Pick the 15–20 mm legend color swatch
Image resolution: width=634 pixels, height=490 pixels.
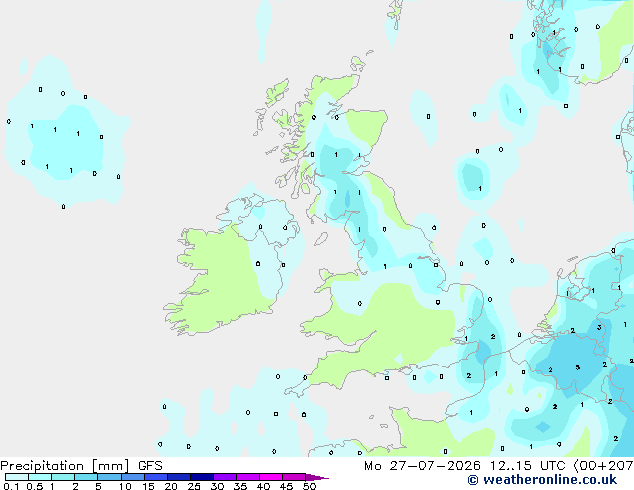click(156, 477)
